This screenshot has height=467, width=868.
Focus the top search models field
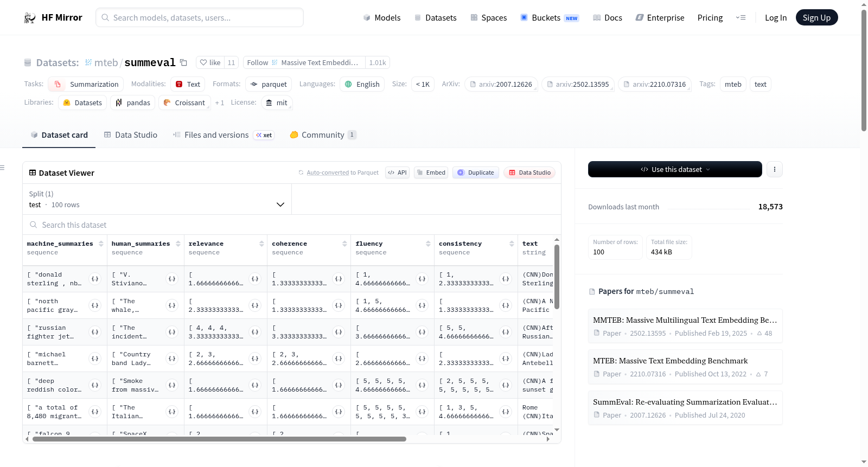click(x=200, y=17)
